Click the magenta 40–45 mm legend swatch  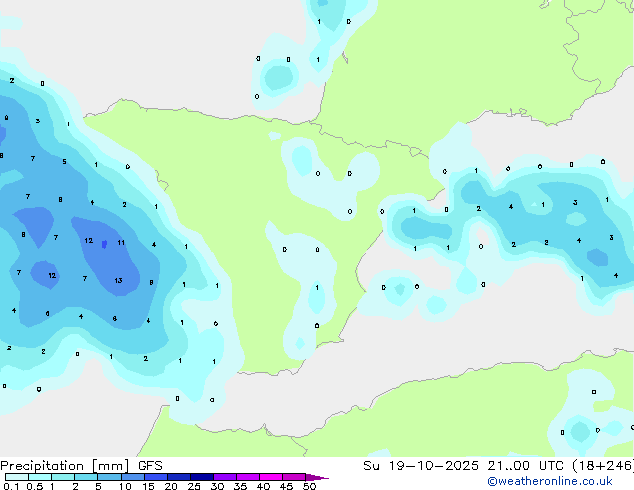click(x=271, y=477)
